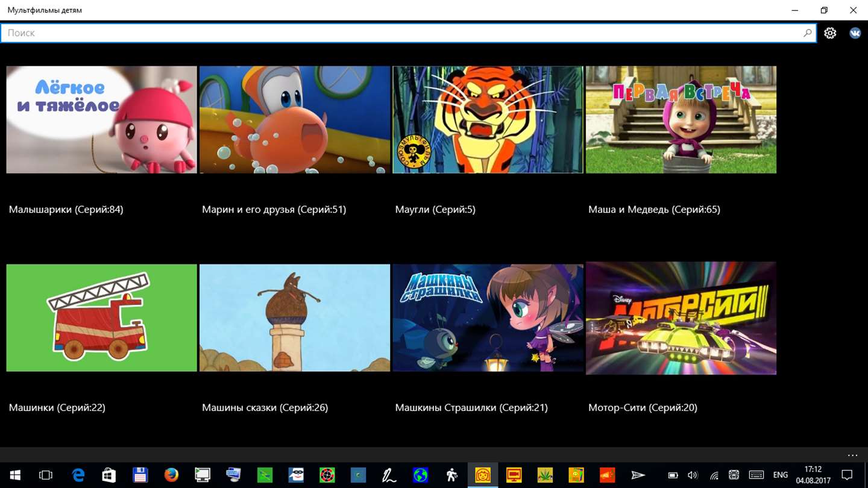Focus the Поиск search field
Viewport: 868px width, 488px height.
[x=408, y=33]
